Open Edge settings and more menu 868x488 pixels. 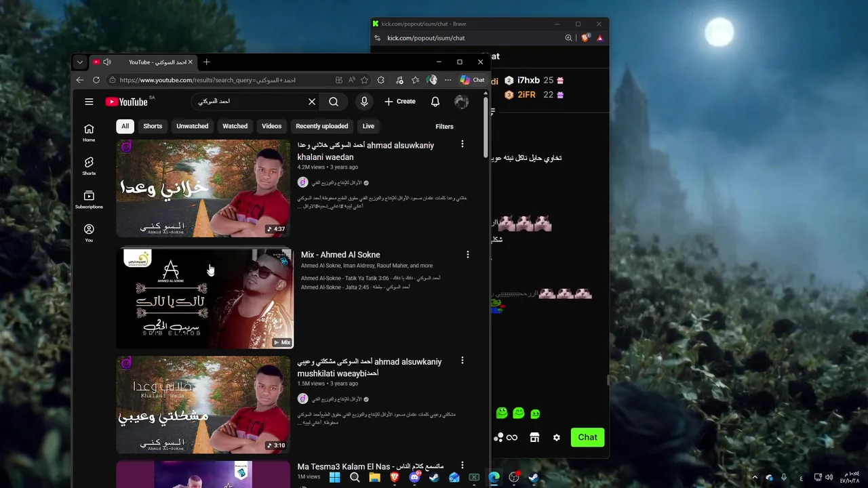click(448, 80)
